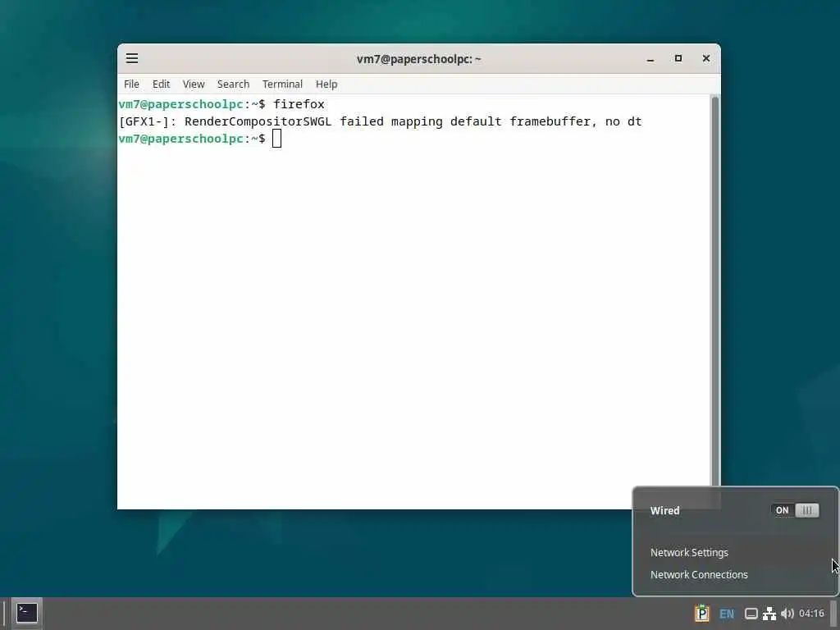Click the 04:16 clock in the panel

coord(811,614)
